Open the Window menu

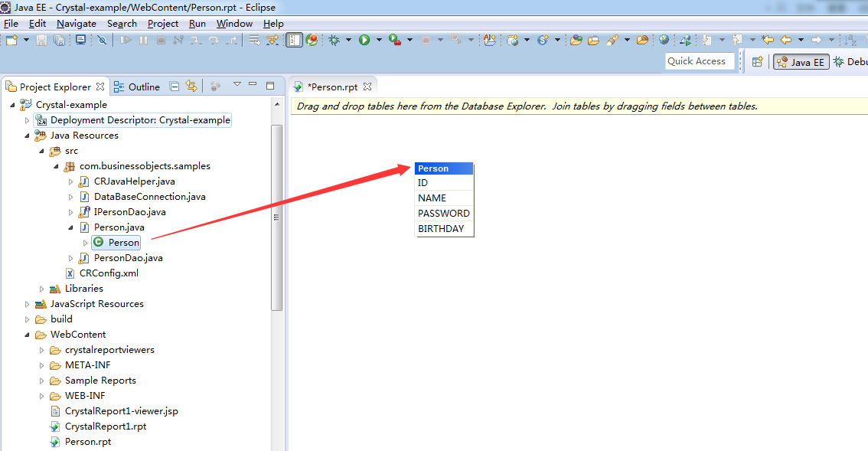(x=234, y=23)
